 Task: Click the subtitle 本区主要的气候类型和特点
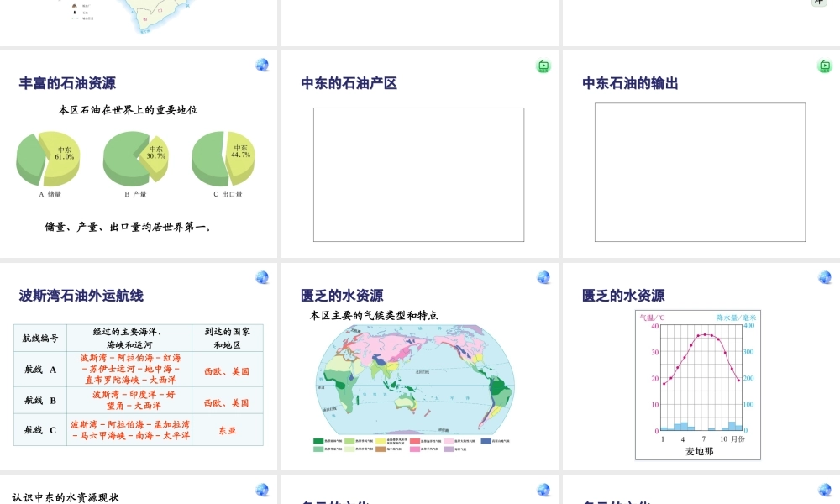tap(374, 316)
